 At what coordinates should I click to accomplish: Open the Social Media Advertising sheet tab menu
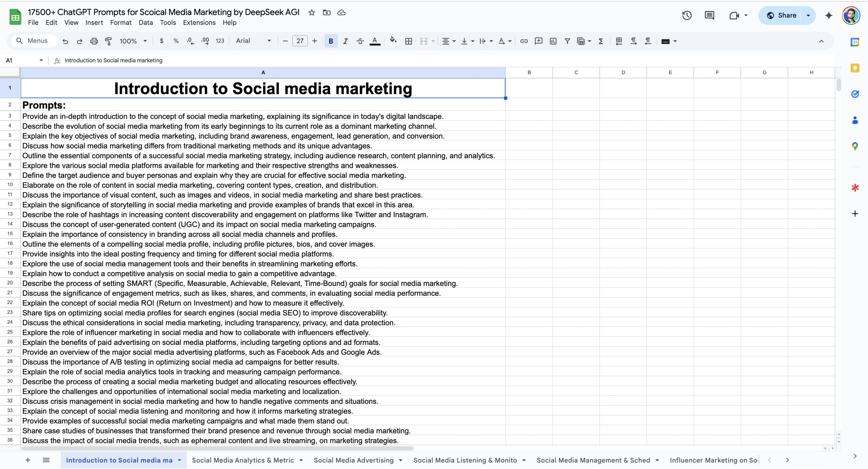coord(400,460)
